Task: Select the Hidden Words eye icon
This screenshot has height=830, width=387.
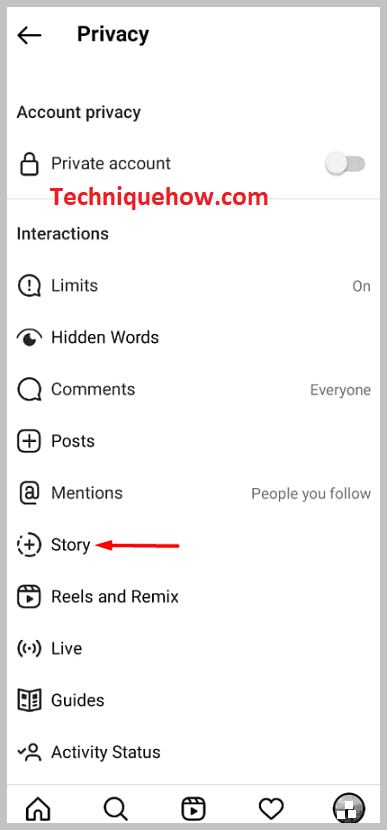Action: (29, 338)
